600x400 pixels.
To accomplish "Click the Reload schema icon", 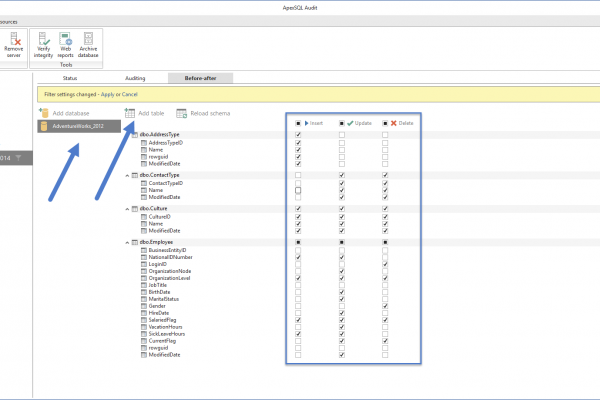I will click(x=181, y=113).
